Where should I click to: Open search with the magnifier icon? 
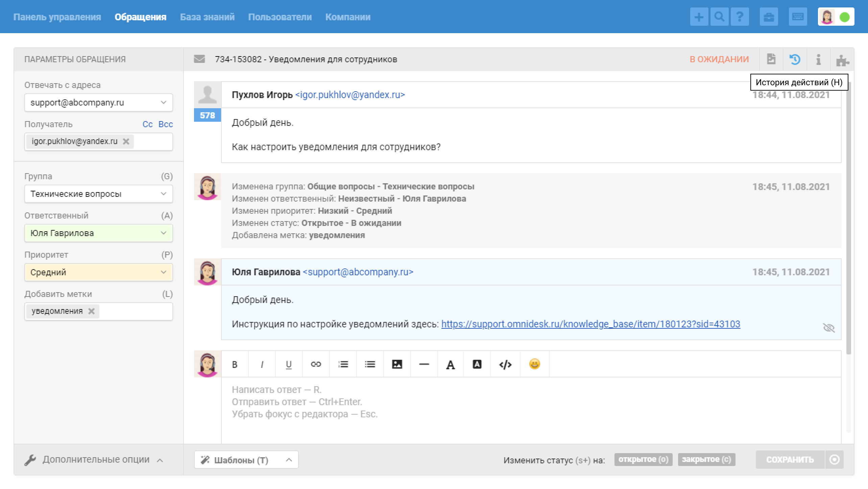[719, 17]
